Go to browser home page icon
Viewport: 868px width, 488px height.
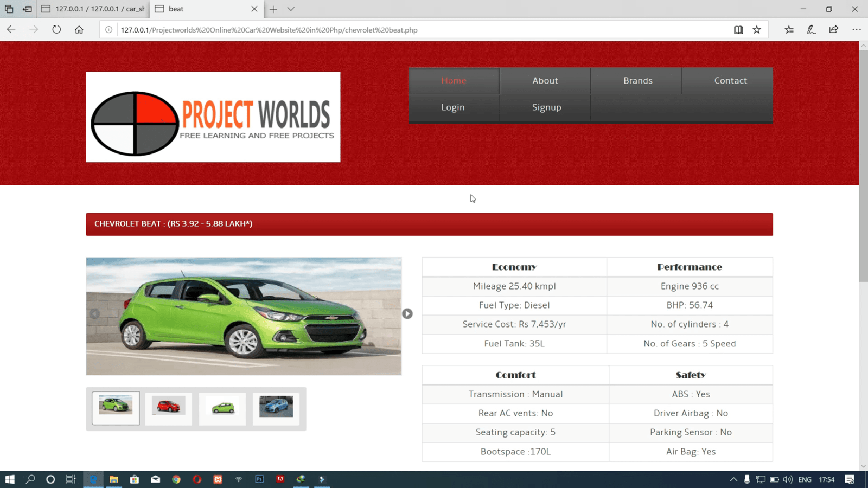pyautogui.click(x=79, y=30)
